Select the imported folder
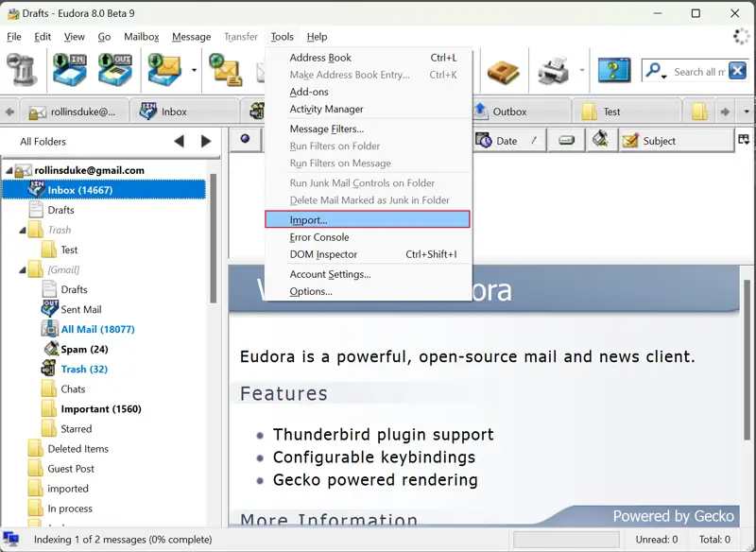Screen dimensions: 756x552 coord(68,489)
